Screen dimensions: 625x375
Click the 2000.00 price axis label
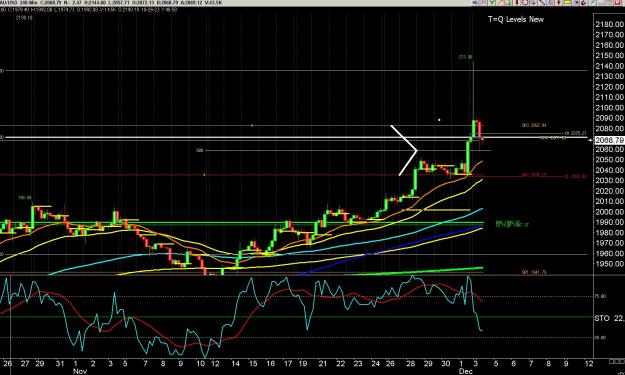609,212
